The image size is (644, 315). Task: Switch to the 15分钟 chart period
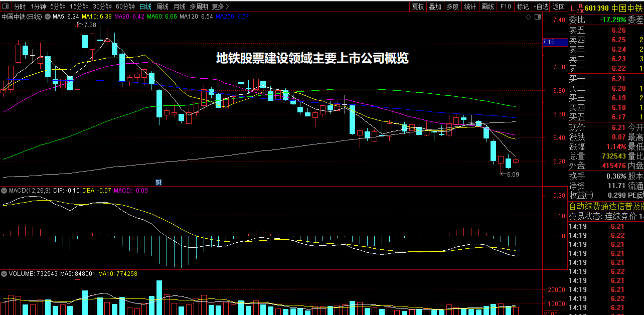79,7
